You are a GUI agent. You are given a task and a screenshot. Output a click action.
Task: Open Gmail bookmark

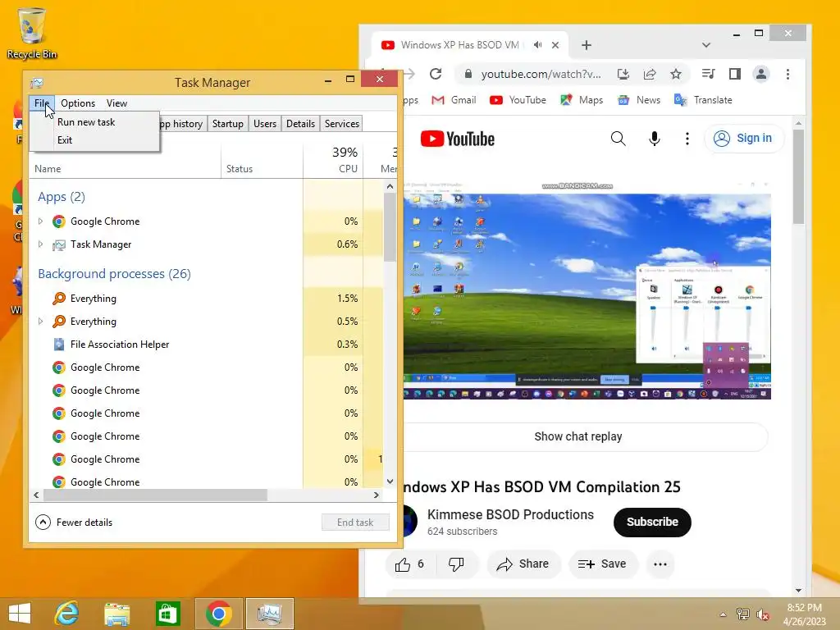454,100
